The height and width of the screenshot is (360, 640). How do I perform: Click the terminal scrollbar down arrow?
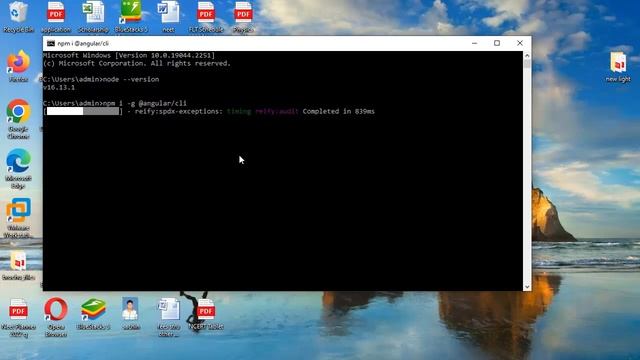527,287
